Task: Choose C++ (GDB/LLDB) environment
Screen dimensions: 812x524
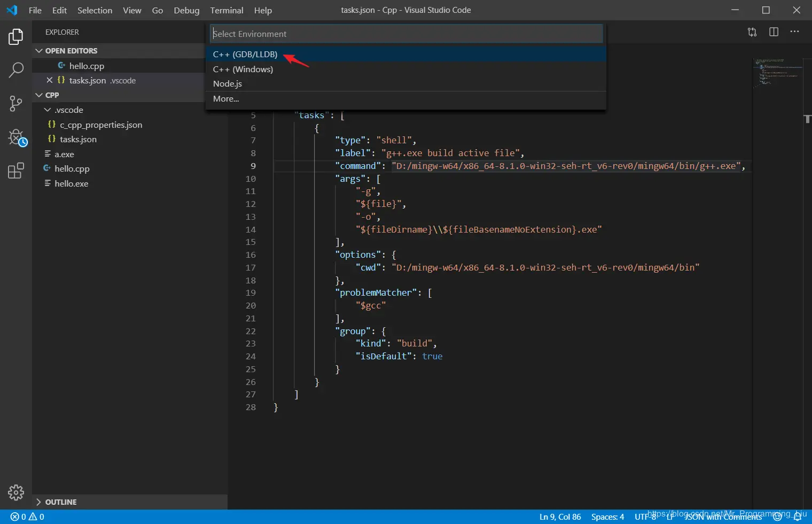Action: point(406,54)
